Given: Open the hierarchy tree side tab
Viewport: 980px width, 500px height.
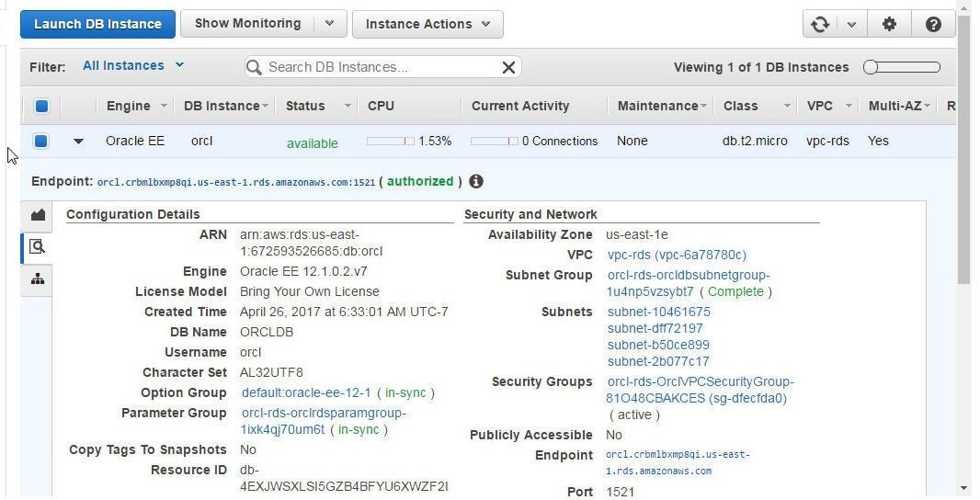Looking at the screenshot, I should click(38, 278).
